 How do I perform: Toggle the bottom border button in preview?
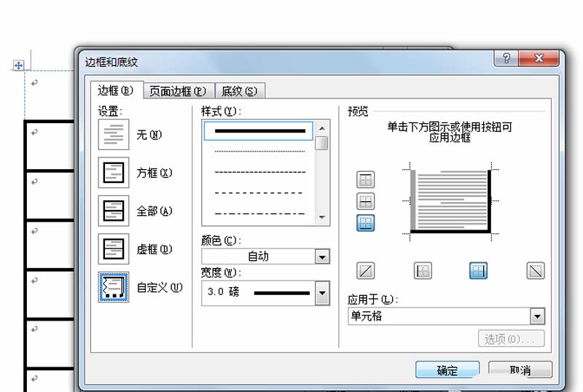click(366, 223)
